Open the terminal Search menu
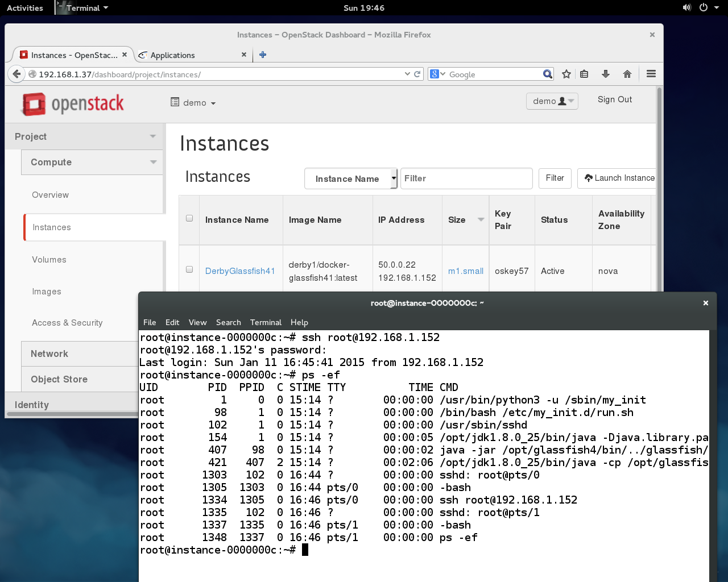 [229, 322]
